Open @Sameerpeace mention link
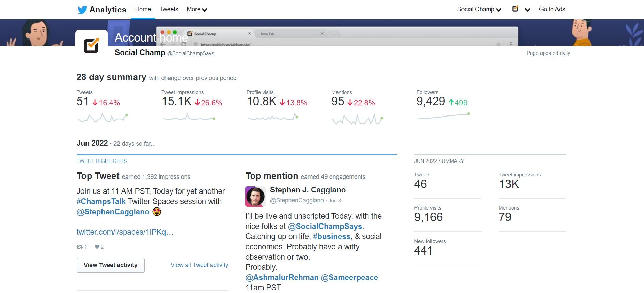The height and width of the screenshot is (293, 644). coord(349,277)
